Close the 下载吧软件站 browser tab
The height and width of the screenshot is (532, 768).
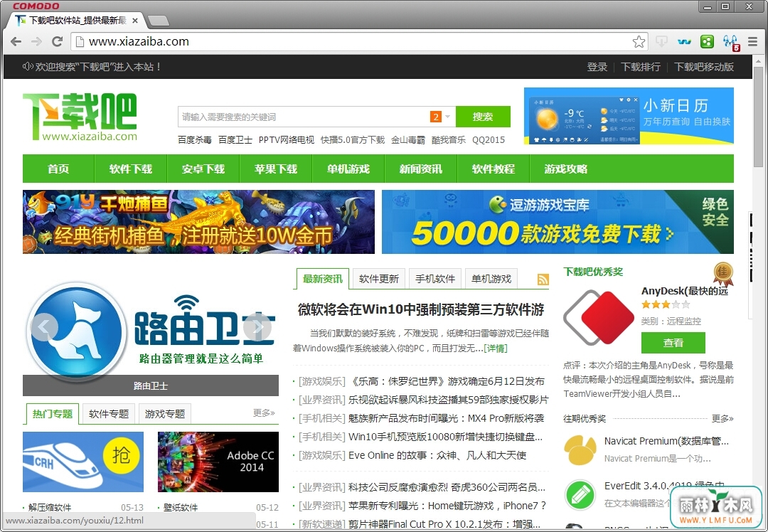(135, 21)
